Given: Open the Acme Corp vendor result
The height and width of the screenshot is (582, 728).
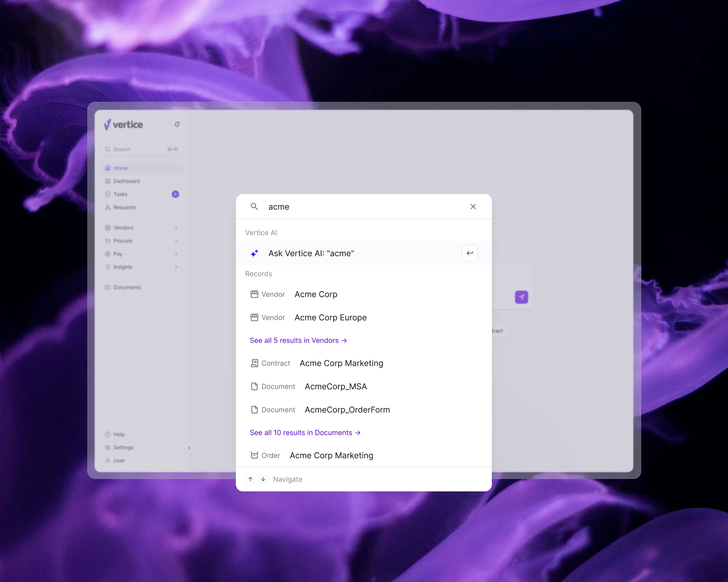Looking at the screenshot, I should [364, 294].
